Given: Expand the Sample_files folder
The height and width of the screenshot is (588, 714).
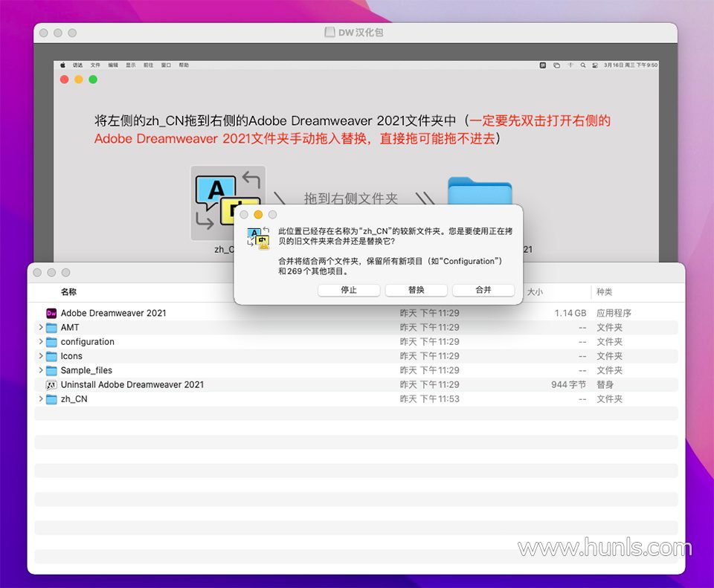Looking at the screenshot, I should point(40,370).
